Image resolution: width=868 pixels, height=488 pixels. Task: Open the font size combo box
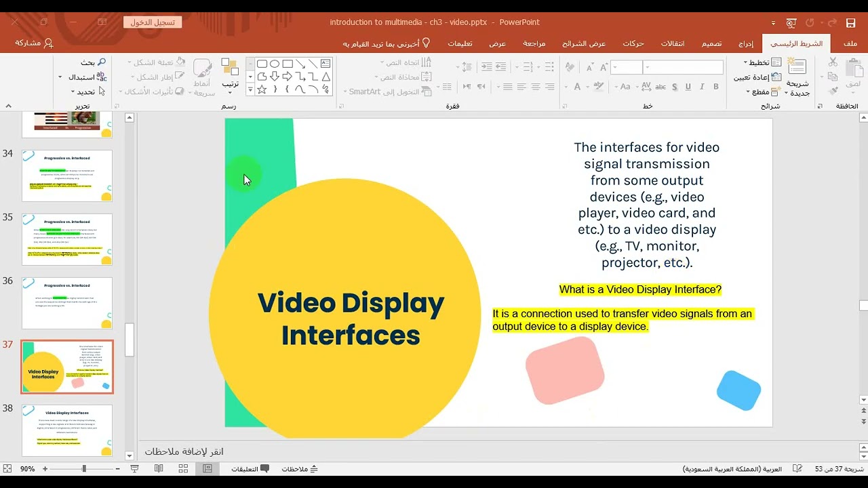coord(627,67)
